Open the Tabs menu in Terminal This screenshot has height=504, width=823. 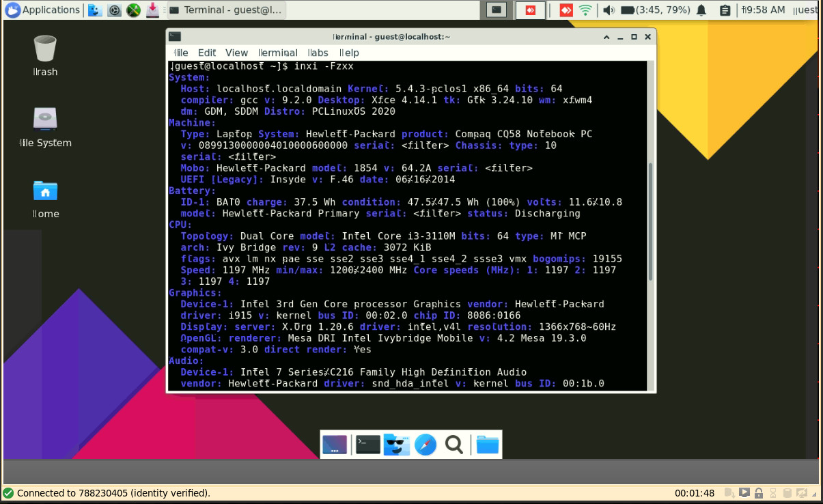pyautogui.click(x=318, y=53)
